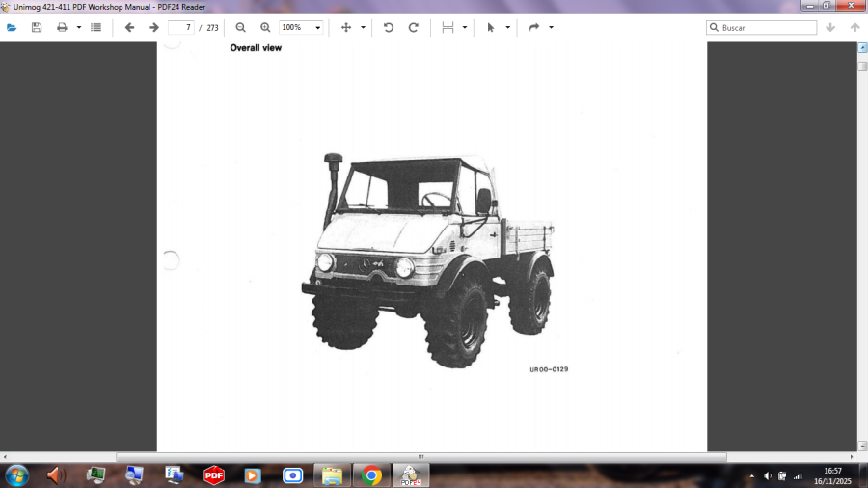The width and height of the screenshot is (868, 488).
Task: Expand the 100% zoom level dropdown
Action: click(317, 27)
